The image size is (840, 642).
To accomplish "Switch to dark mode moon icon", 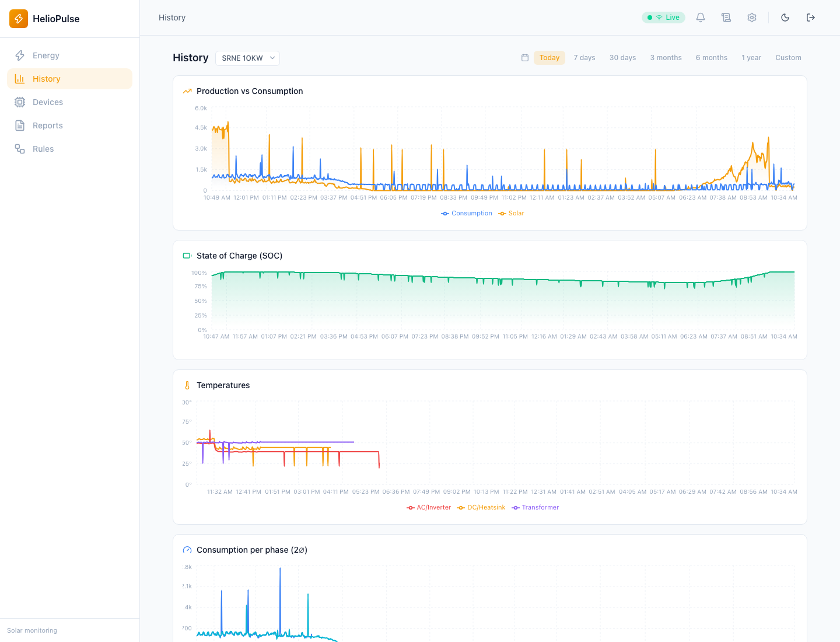I will tap(785, 18).
